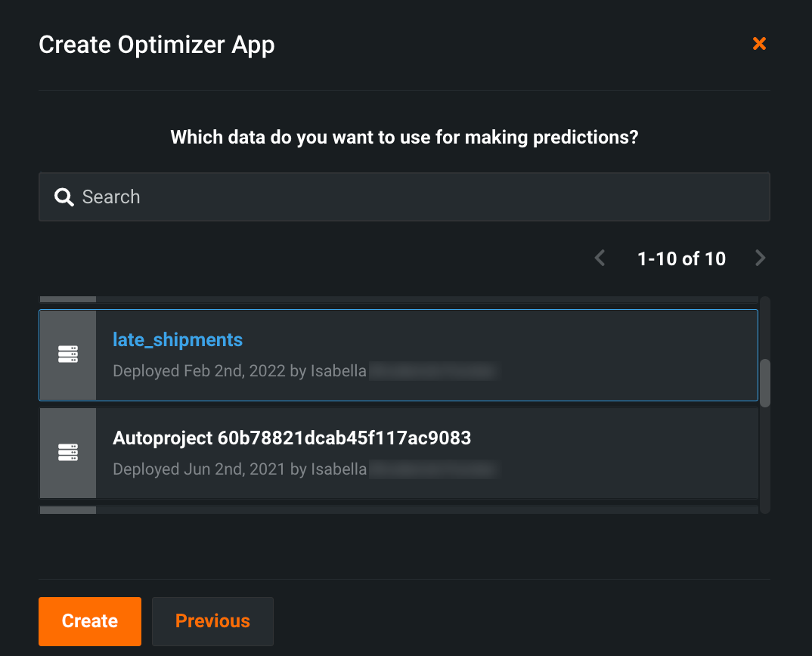The width and height of the screenshot is (812, 656).
Task: Select the partially visible row below Autoproject
Action: [398, 510]
